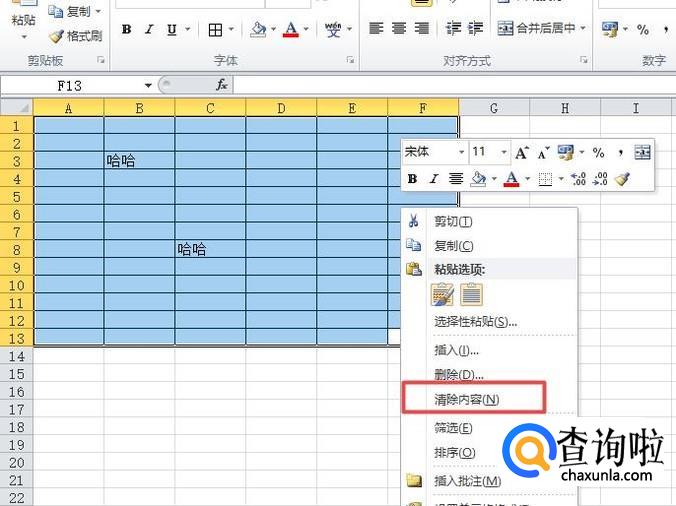
Task: Choose 选择性粘贴(S)... from context menu
Action: point(489,322)
